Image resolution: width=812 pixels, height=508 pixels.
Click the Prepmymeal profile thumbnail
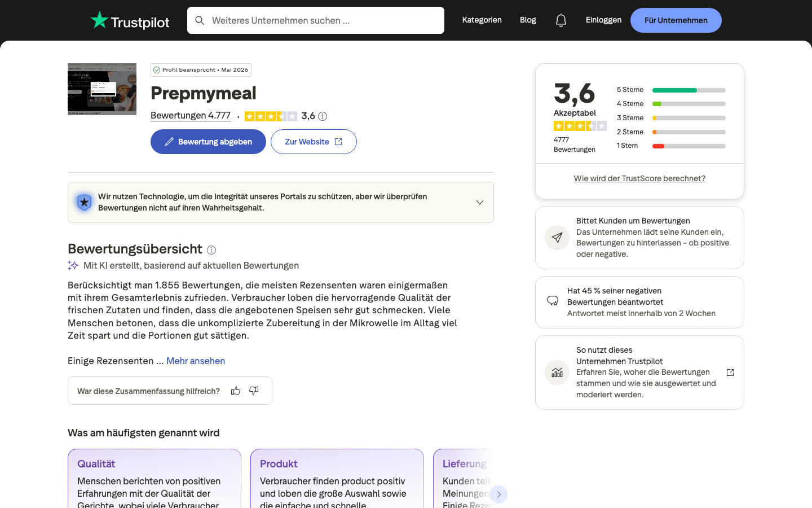102,89
